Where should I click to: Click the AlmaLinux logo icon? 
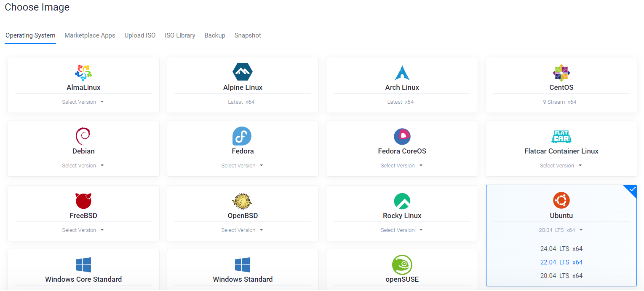pos(83,73)
